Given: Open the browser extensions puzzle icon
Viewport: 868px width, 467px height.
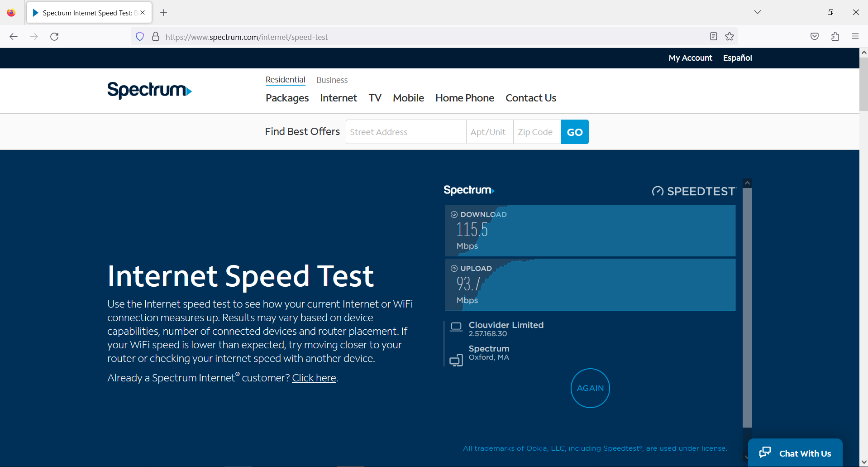Looking at the screenshot, I should pos(835,36).
